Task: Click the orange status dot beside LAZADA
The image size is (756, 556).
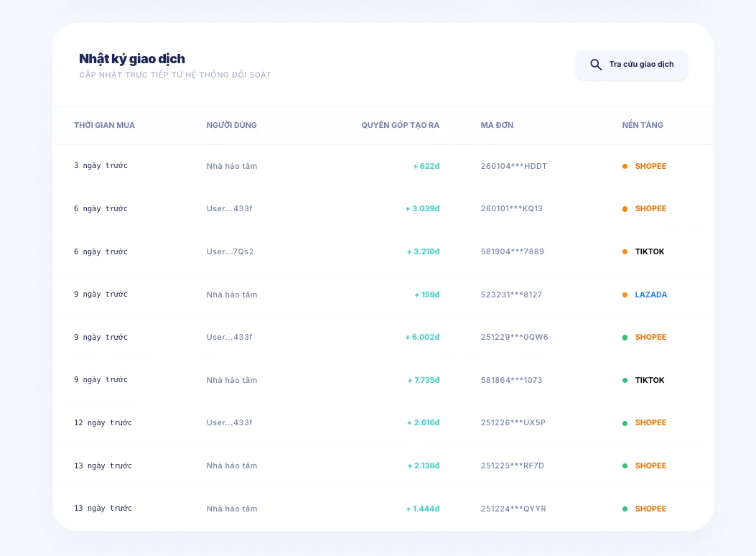Action: (x=625, y=295)
